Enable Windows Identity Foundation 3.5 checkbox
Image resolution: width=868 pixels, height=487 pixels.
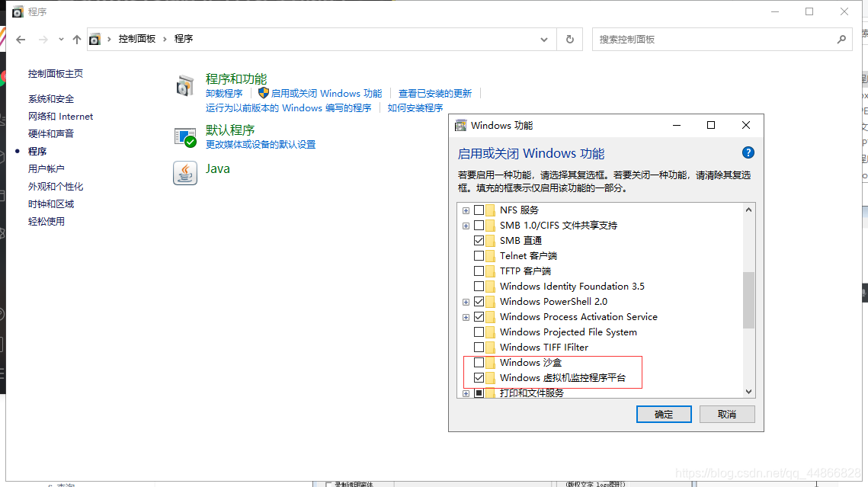coord(479,286)
